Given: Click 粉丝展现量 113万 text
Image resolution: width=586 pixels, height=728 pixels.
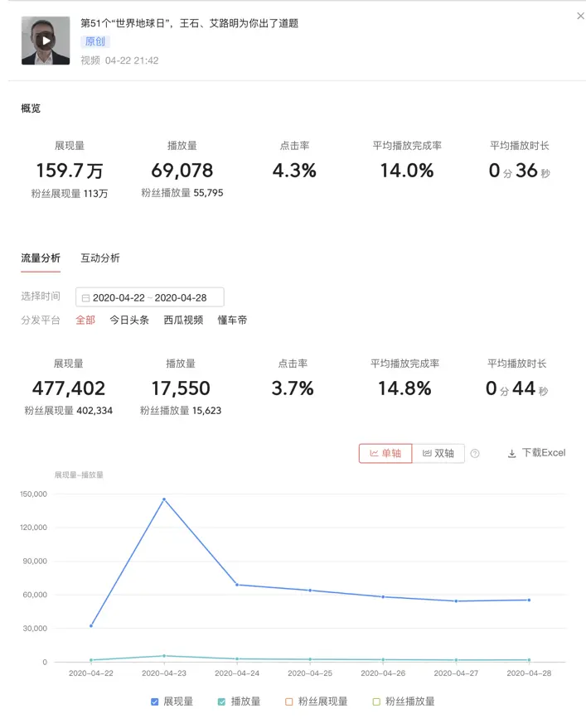Looking at the screenshot, I should (x=70, y=193).
